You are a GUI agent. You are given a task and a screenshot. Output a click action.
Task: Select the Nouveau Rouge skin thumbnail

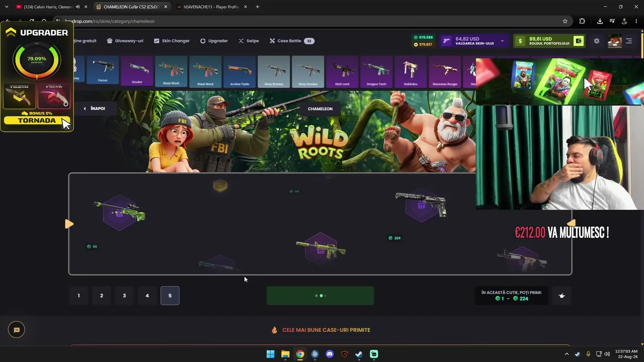coord(445,71)
